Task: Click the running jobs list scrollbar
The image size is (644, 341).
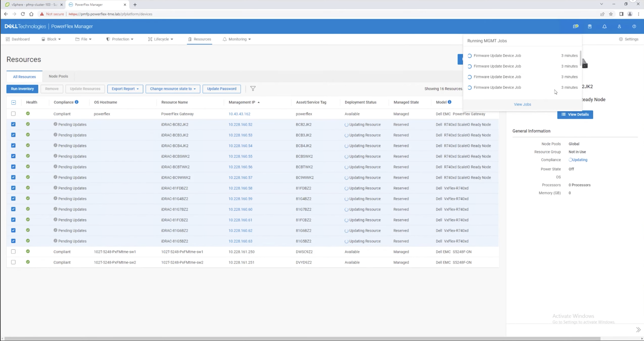Action: click(x=581, y=59)
